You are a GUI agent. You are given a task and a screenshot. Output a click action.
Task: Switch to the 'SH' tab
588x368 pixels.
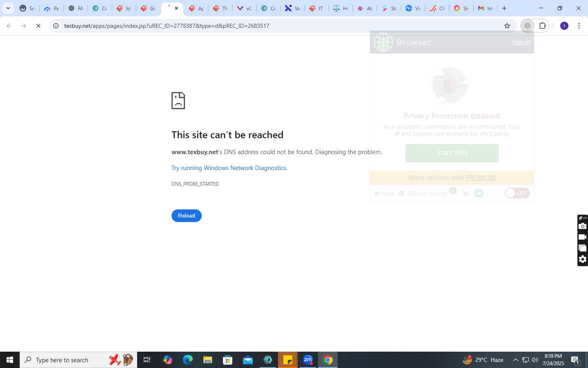click(x=461, y=8)
